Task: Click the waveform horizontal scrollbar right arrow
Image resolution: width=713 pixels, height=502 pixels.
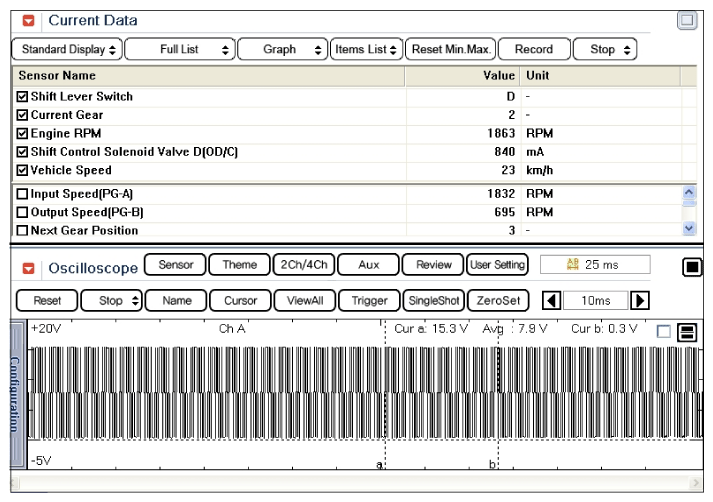Action: 696,483
